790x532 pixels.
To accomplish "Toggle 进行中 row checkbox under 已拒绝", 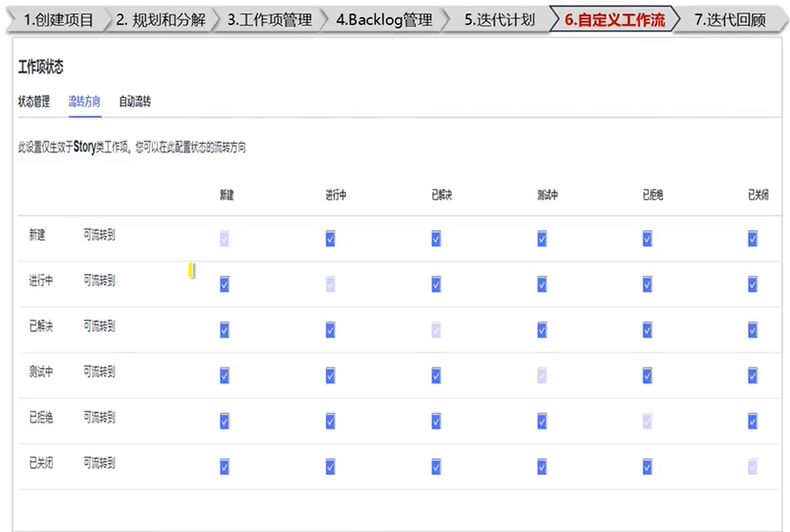I will (x=647, y=284).
